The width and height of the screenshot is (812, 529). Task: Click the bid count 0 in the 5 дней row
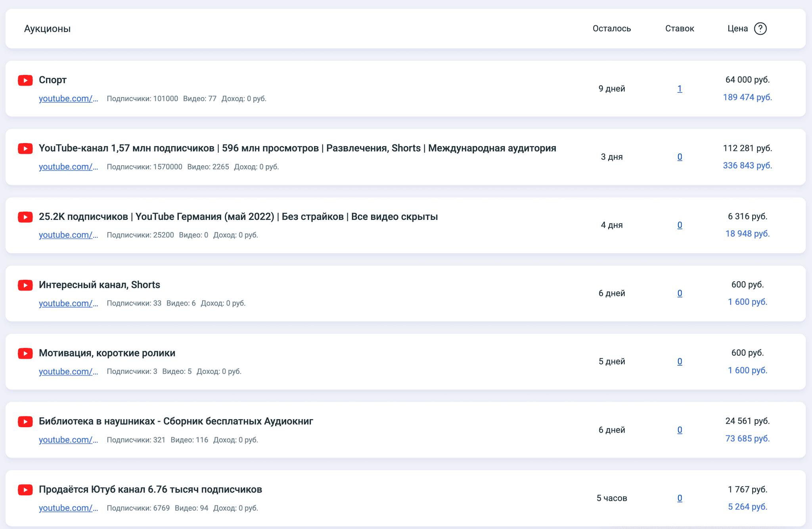(x=680, y=361)
